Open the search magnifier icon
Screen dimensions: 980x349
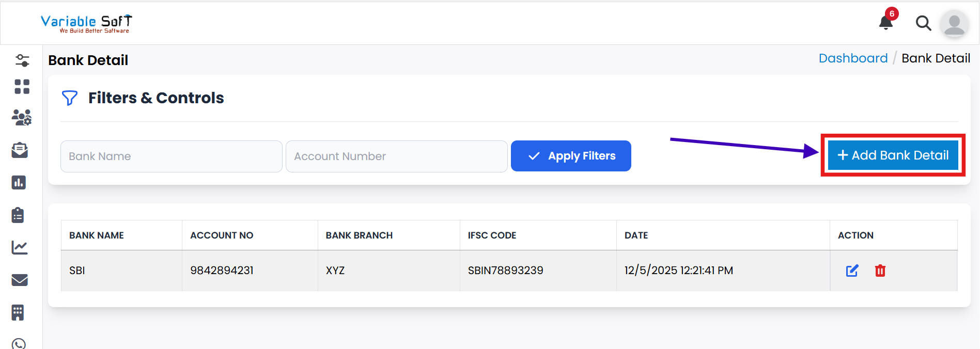(x=924, y=23)
